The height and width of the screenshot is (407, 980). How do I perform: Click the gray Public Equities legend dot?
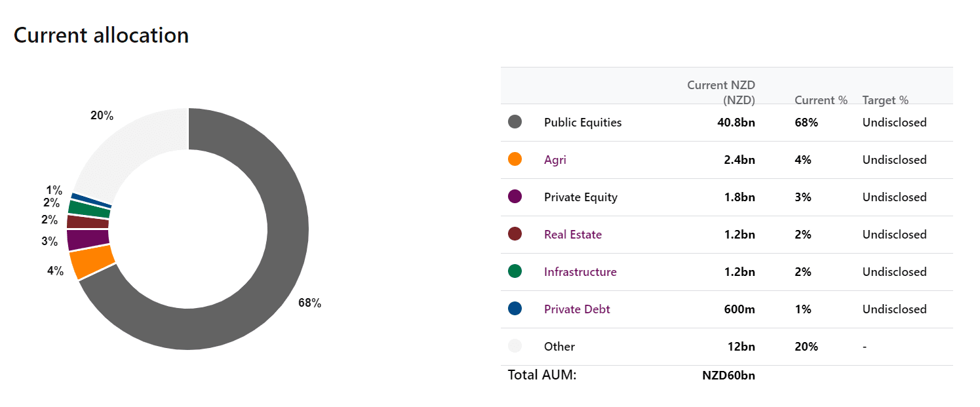[x=515, y=122]
